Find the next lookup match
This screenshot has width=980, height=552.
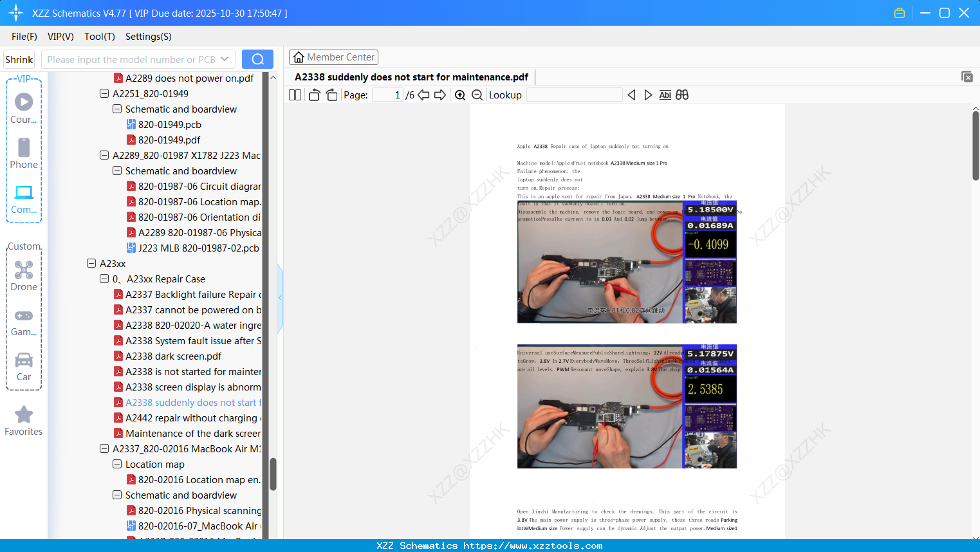click(x=648, y=95)
